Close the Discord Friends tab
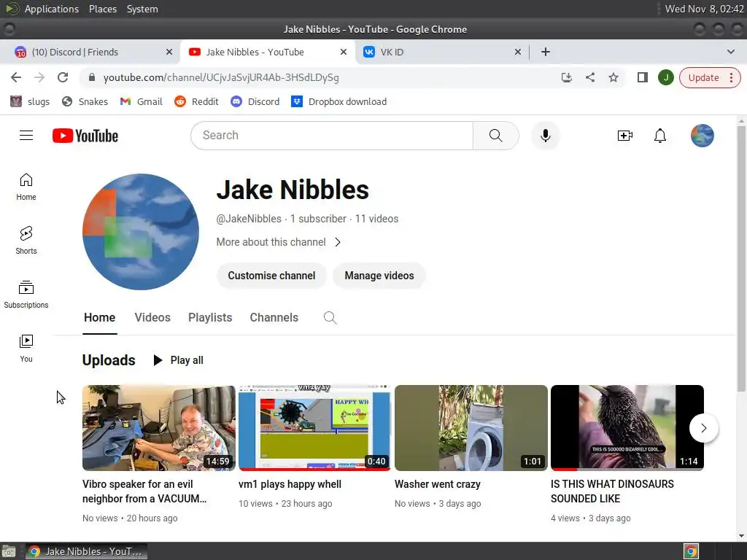747x560 pixels. click(169, 52)
